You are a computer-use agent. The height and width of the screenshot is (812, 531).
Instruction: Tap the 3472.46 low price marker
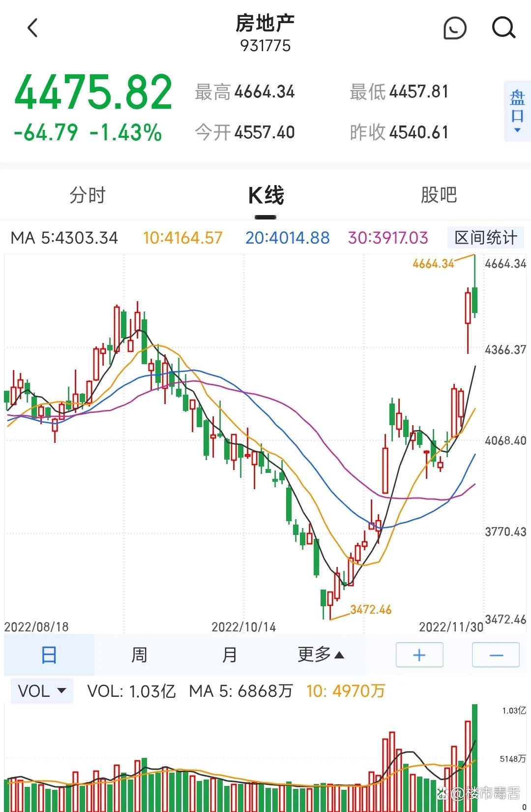click(x=371, y=610)
